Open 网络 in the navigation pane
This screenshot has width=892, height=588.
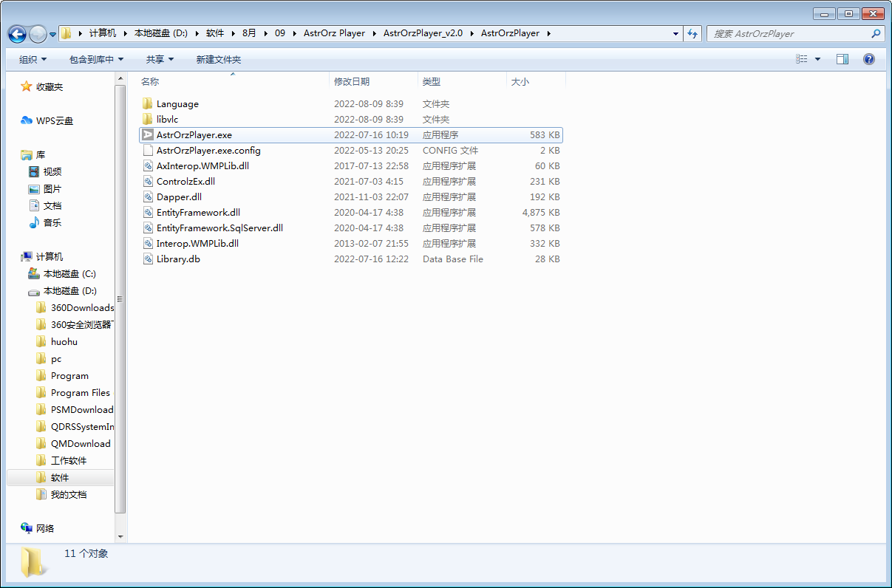click(x=45, y=529)
